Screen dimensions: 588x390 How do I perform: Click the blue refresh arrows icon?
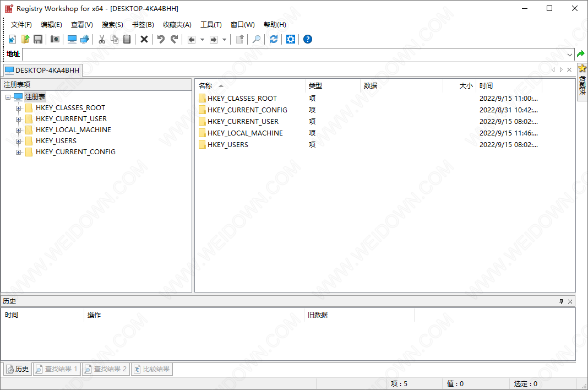click(x=274, y=39)
